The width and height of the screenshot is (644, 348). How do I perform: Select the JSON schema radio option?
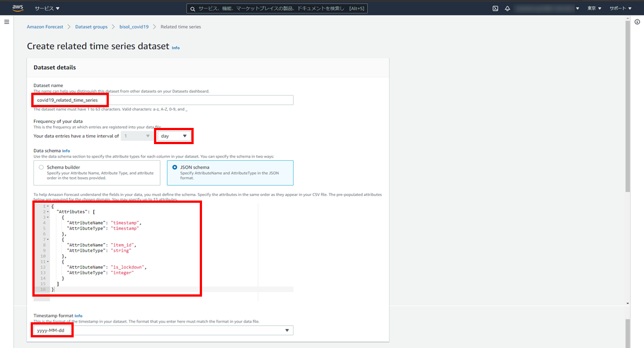tap(175, 167)
